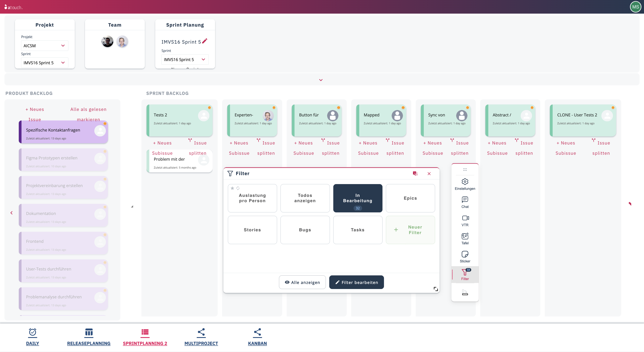Switch to the KANBAN tab
644x352 pixels.
(257, 337)
